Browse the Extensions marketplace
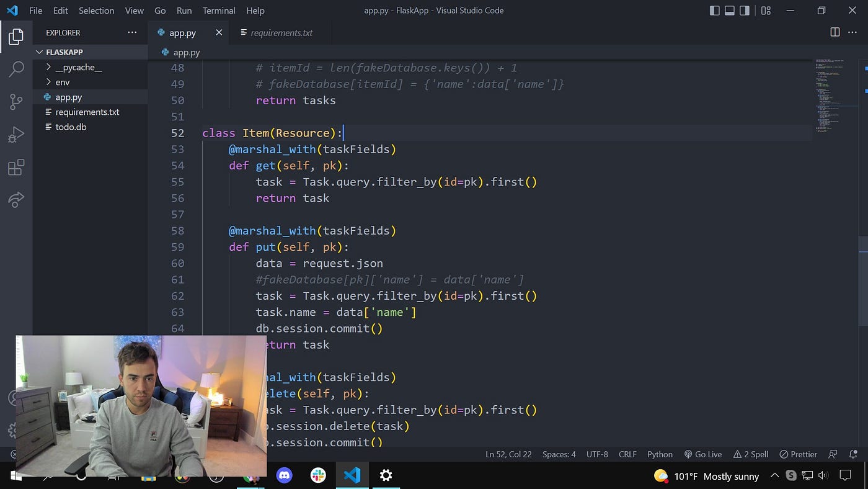This screenshot has height=489, width=868. pos(16,167)
